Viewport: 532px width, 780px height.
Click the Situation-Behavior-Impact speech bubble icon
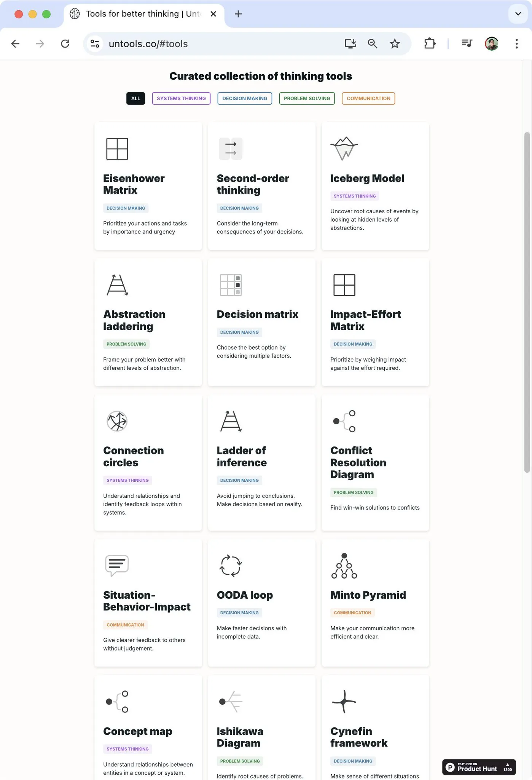[116, 566]
